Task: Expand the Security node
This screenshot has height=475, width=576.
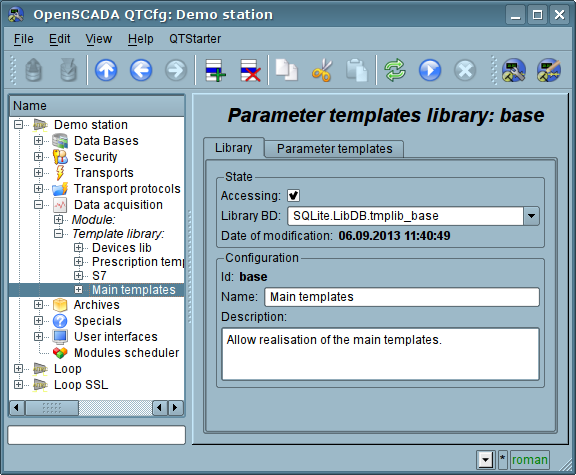Action: (x=38, y=156)
